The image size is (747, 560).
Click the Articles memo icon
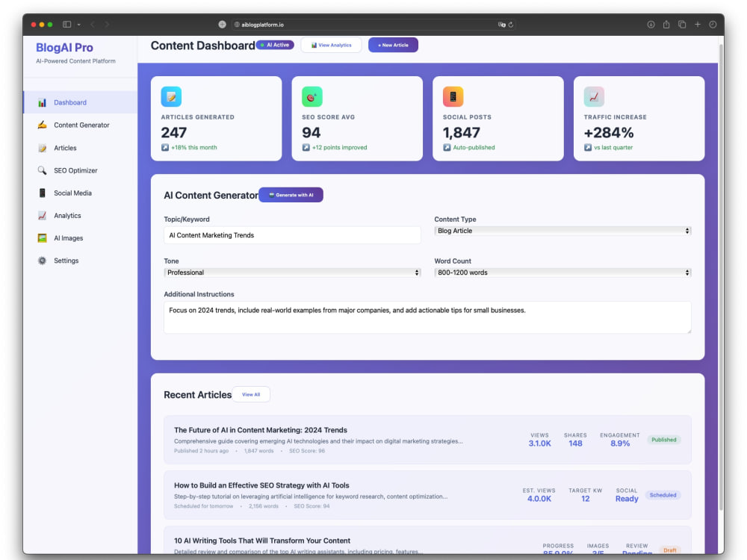(42, 148)
